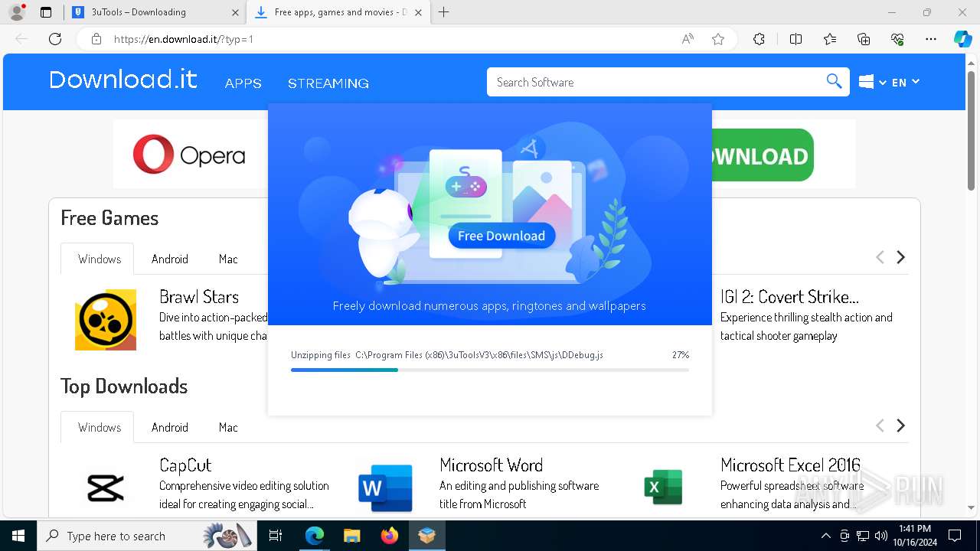Click the unzipping progress bar

point(490,370)
